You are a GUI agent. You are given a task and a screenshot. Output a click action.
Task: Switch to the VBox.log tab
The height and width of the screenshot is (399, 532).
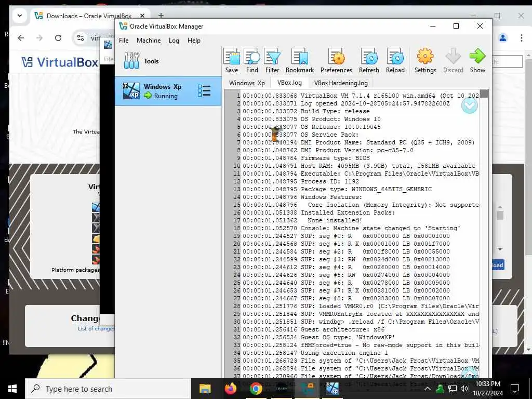point(289,83)
